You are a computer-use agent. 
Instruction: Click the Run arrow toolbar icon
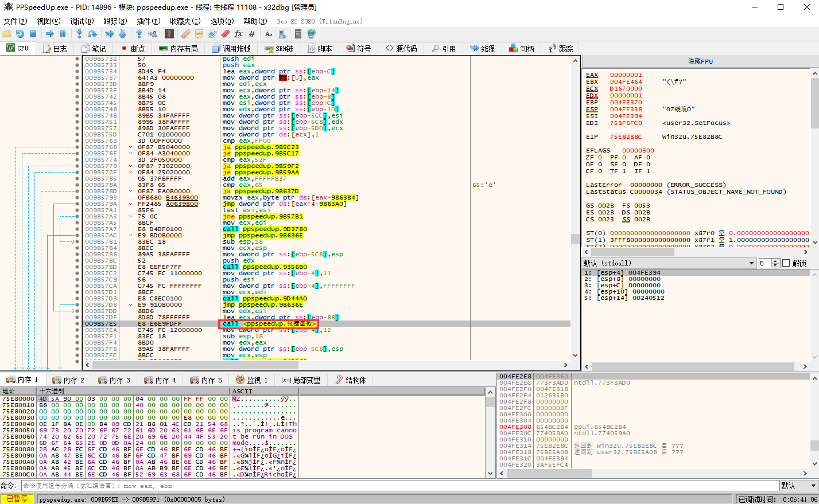[50, 34]
